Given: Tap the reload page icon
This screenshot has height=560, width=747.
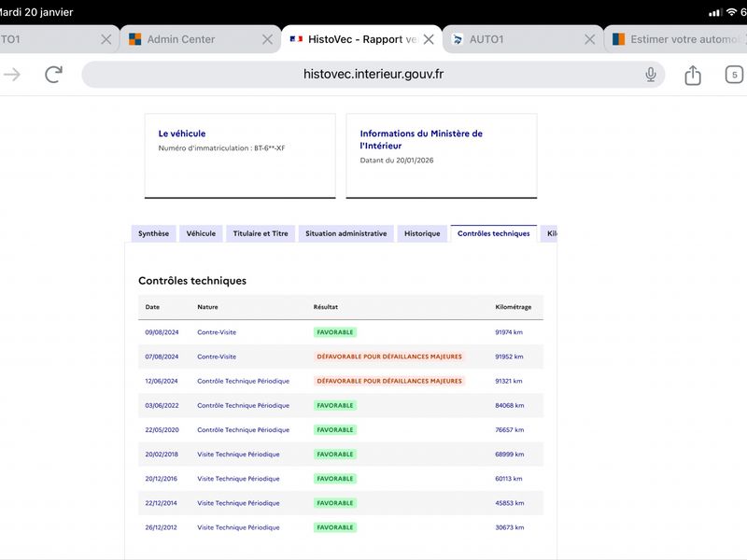Looking at the screenshot, I should 54,76.
